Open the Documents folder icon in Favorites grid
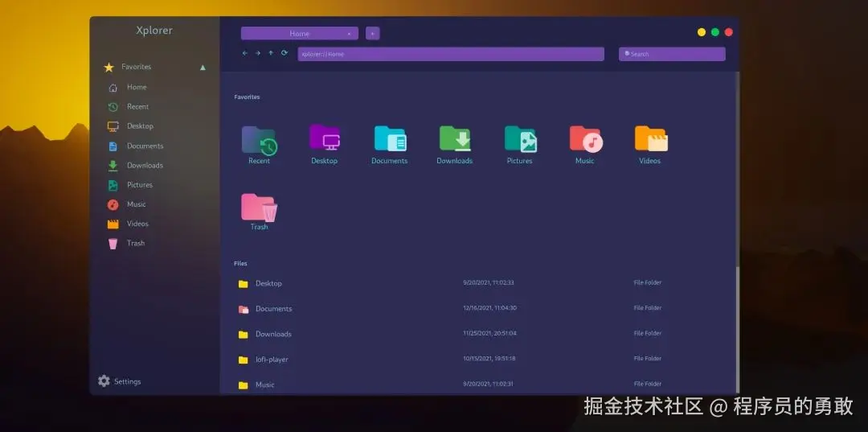This screenshot has height=432, width=868. (x=390, y=138)
